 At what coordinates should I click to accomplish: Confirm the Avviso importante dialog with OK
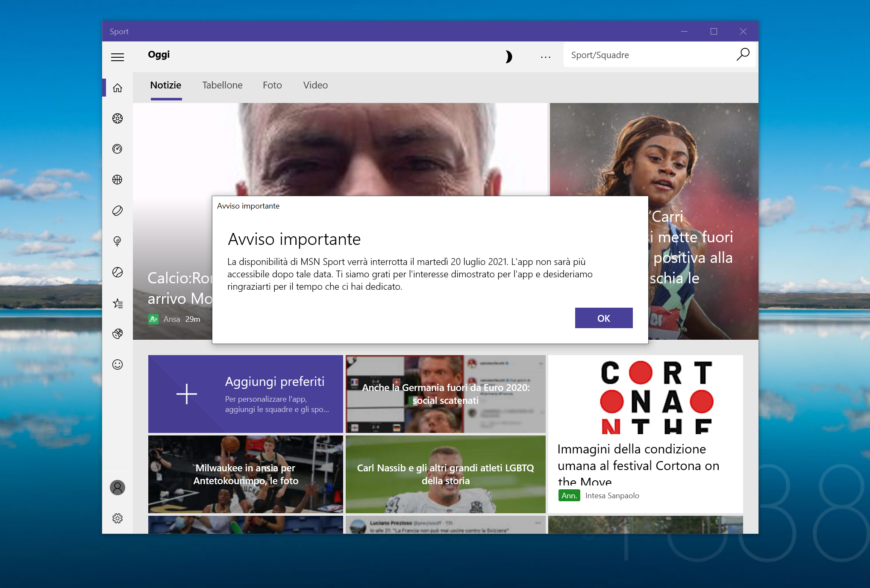[604, 318]
